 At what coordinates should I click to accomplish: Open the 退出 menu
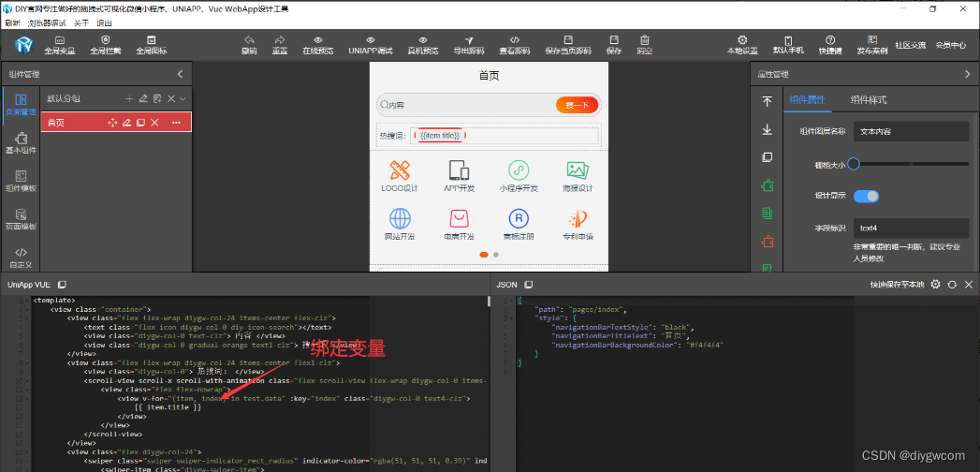coord(105,23)
